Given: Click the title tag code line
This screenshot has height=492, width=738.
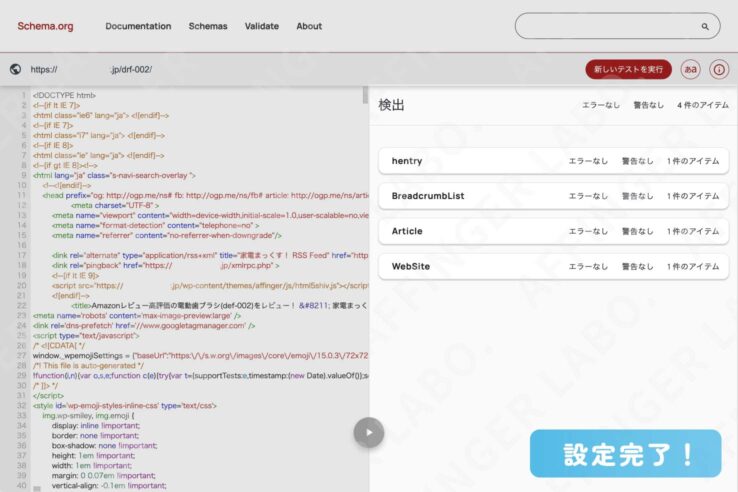Looking at the screenshot, I should (219, 306).
